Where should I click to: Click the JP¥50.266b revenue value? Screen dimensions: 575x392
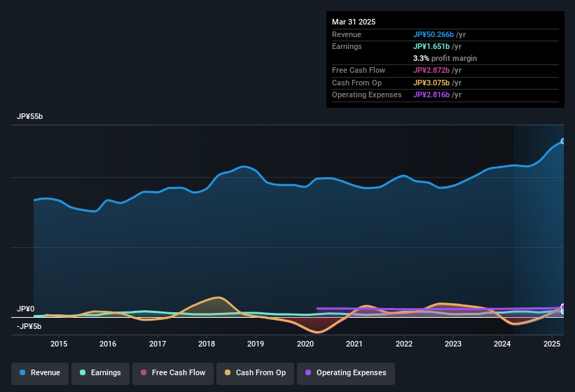click(434, 34)
